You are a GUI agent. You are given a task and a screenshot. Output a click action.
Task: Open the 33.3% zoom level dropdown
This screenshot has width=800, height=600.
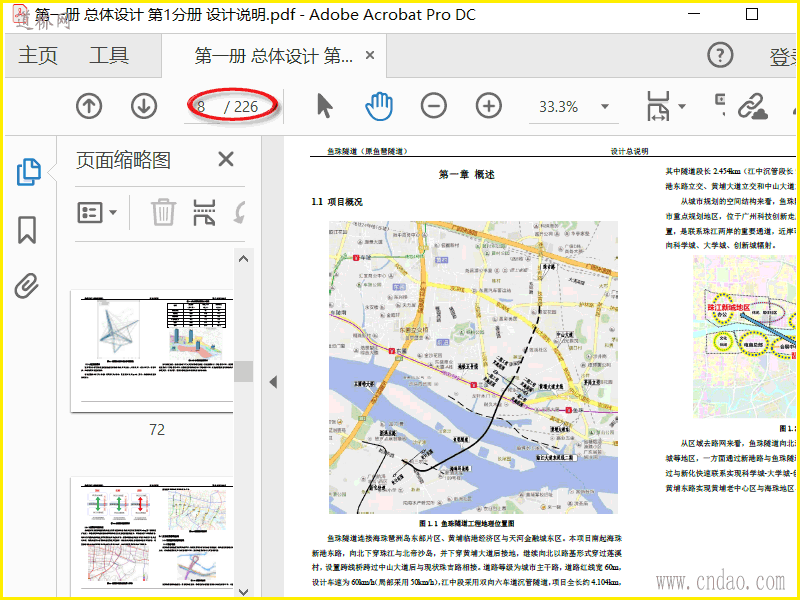[605, 107]
